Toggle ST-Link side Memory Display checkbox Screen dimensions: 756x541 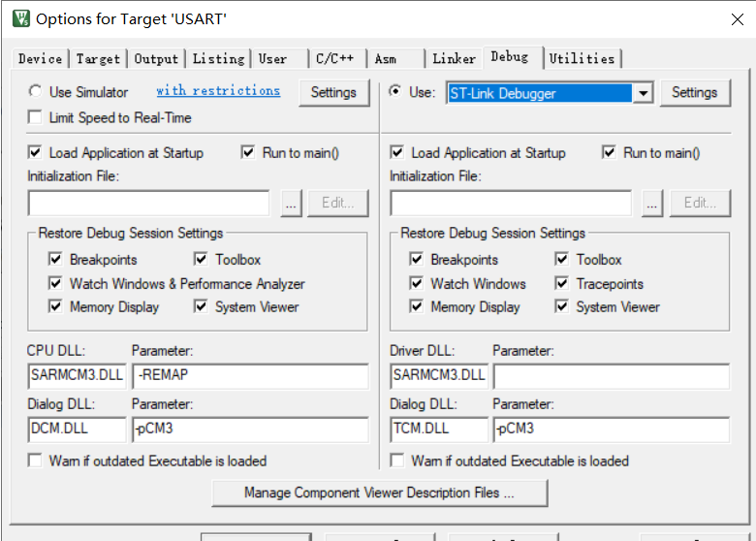click(417, 306)
